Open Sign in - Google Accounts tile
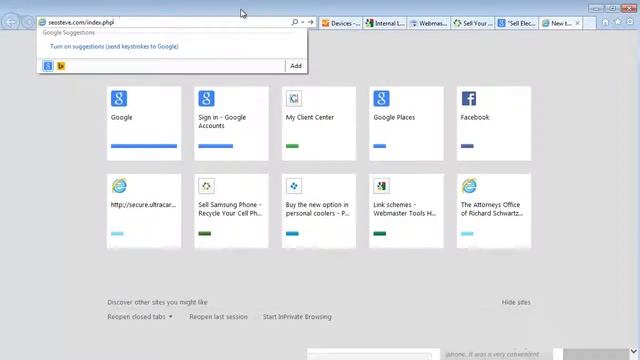 [231, 123]
